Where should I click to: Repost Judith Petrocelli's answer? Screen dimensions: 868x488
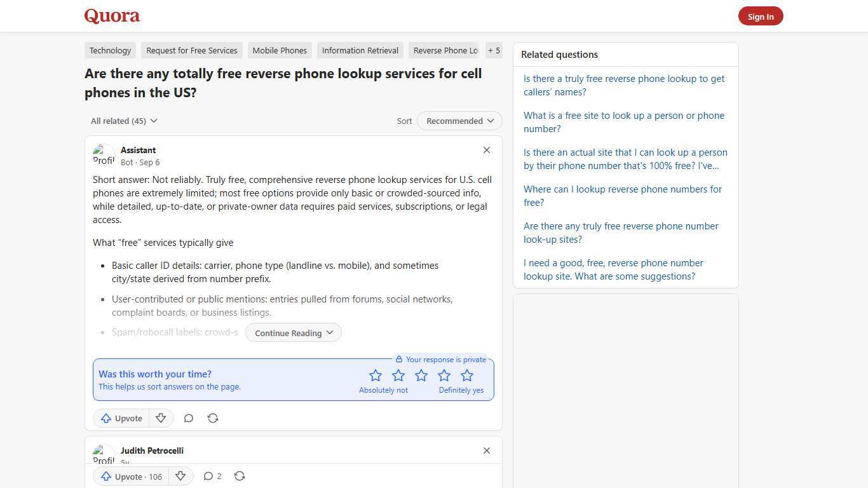(240, 476)
